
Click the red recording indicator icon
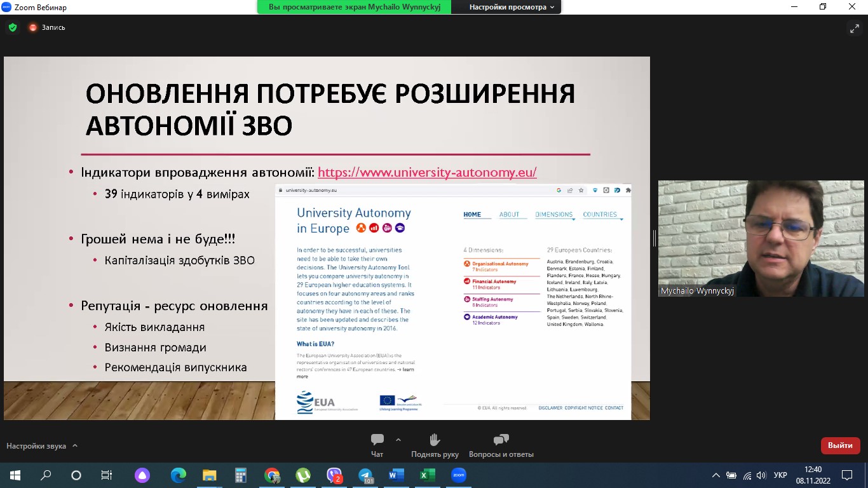33,27
